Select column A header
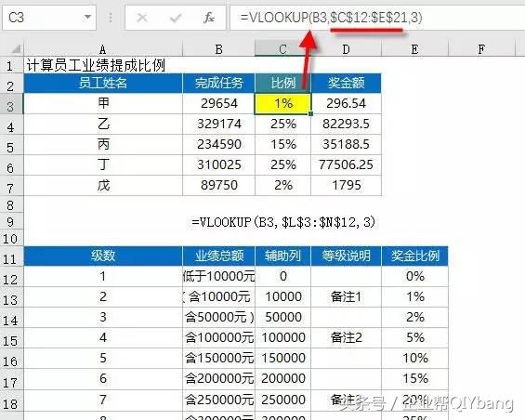This screenshot has width=525, height=420. point(103,49)
